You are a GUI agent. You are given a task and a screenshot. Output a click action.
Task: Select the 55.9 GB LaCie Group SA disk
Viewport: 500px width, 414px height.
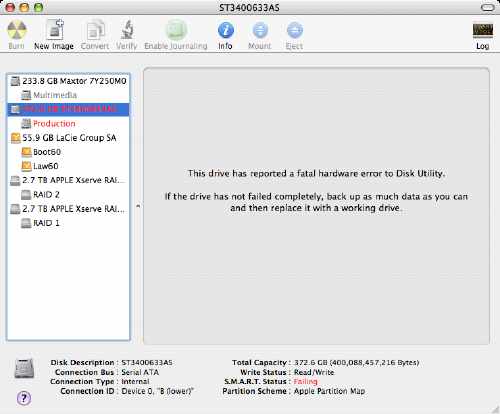pos(68,138)
